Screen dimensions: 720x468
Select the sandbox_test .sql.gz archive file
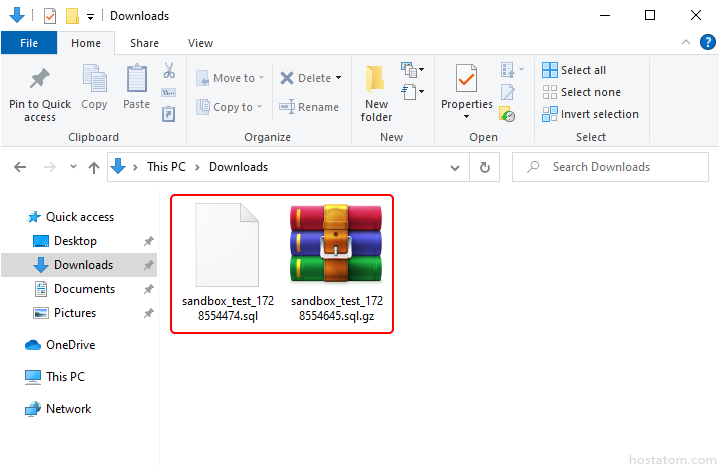coord(336,262)
